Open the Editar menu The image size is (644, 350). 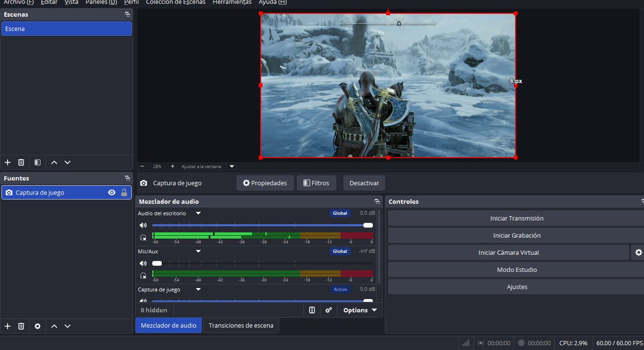(49, 3)
